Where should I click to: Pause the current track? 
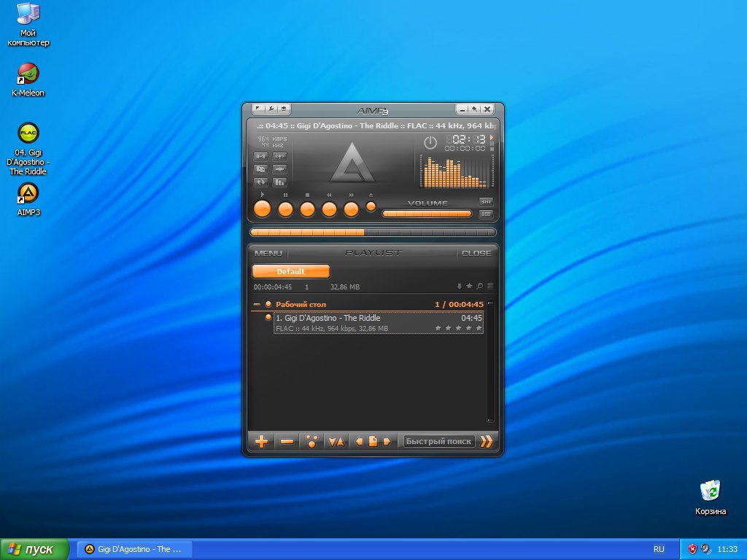click(285, 209)
